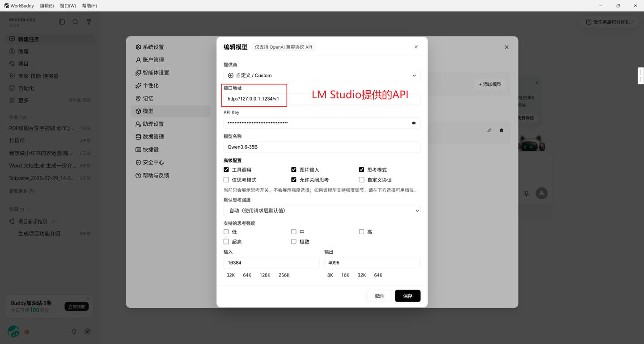Enable the 仅思考模式 checkbox
This screenshot has height=344, width=644.
click(x=226, y=180)
